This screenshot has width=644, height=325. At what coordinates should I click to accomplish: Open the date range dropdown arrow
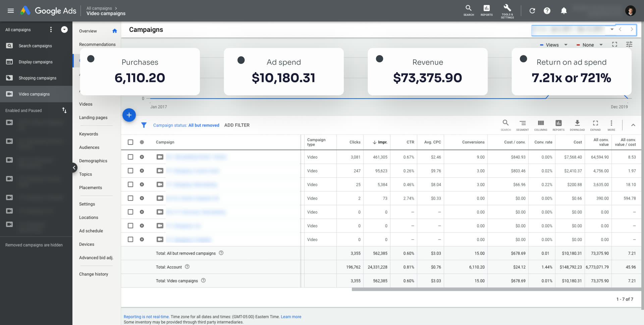click(612, 29)
